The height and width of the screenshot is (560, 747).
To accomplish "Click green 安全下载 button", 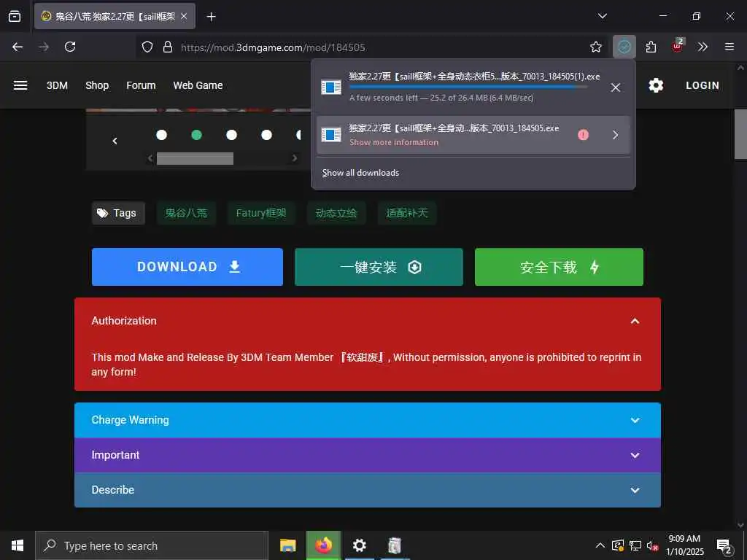I will pyautogui.click(x=559, y=267).
